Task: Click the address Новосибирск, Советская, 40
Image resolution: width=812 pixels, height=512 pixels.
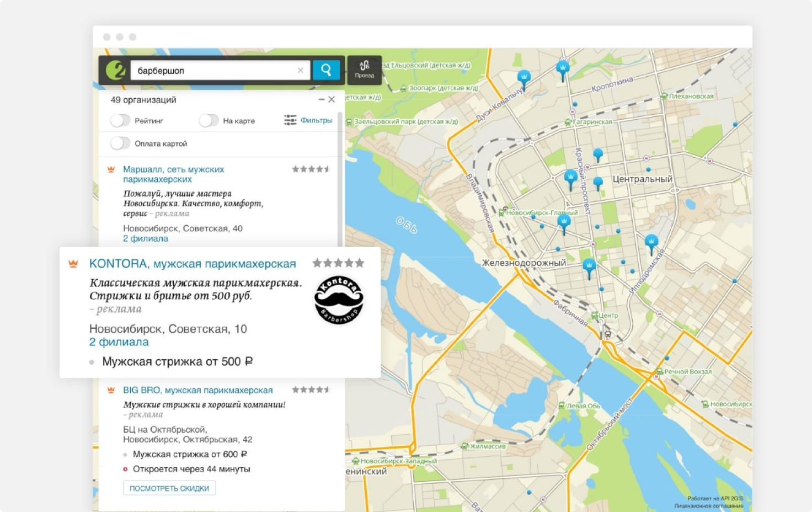Action: (x=183, y=228)
